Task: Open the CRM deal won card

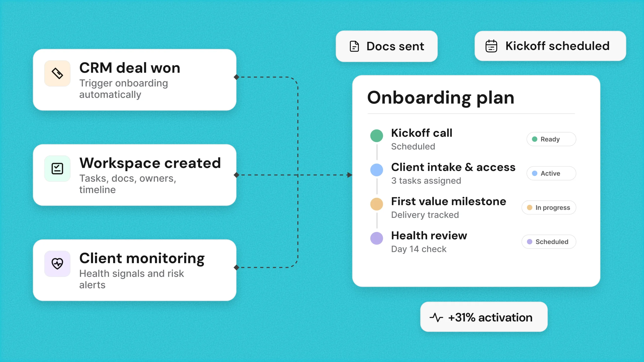Action: [x=135, y=80]
